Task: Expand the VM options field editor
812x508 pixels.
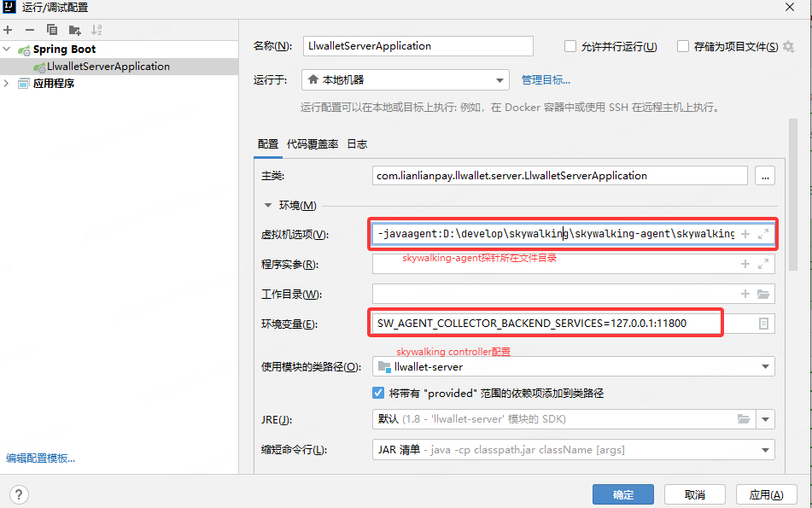Action: coord(763,234)
